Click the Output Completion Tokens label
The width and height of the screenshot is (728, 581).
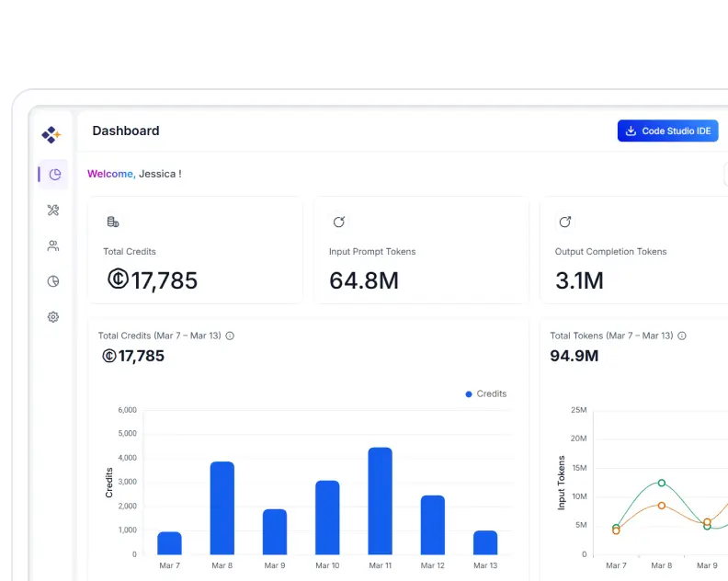click(x=610, y=252)
